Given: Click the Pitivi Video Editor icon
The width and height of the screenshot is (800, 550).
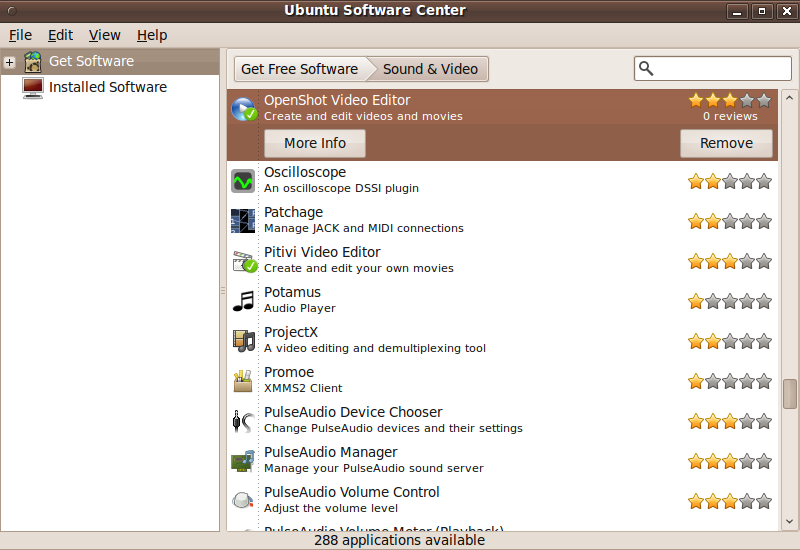Looking at the screenshot, I should point(244,261).
